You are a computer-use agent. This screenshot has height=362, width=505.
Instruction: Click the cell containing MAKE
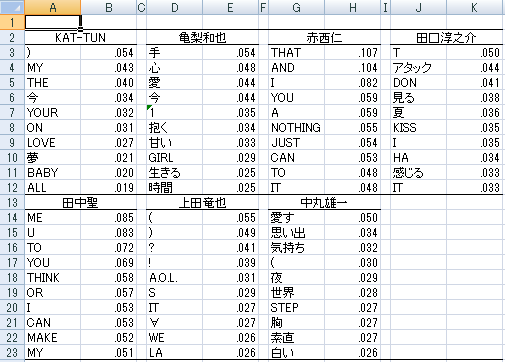tap(53, 337)
